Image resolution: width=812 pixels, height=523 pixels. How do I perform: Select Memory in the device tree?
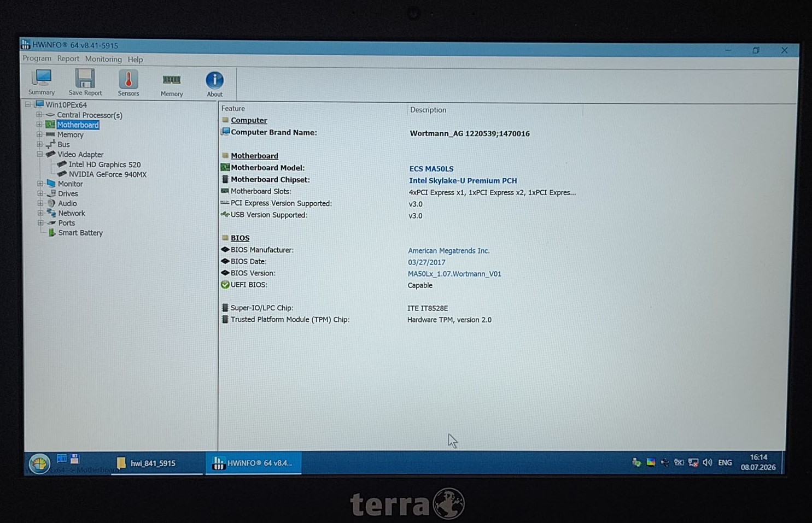coord(71,135)
